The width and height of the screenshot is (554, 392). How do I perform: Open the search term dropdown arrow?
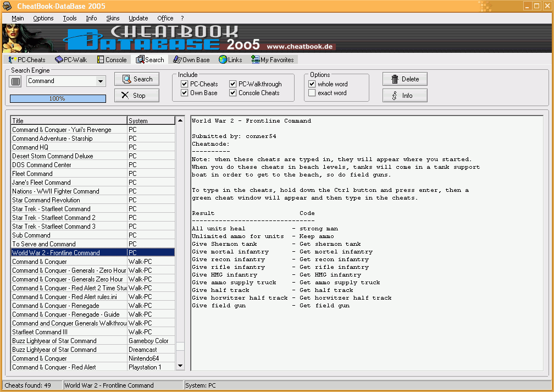[101, 81]
